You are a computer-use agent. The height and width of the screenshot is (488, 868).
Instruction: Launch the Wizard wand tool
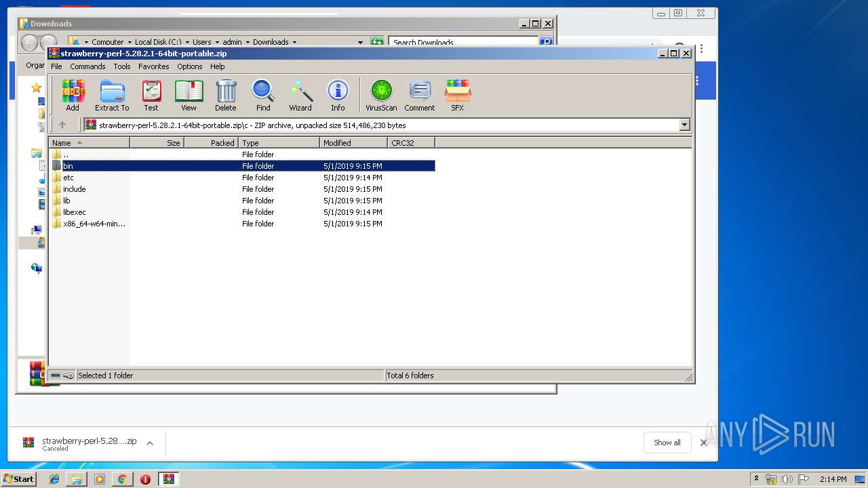300,96
